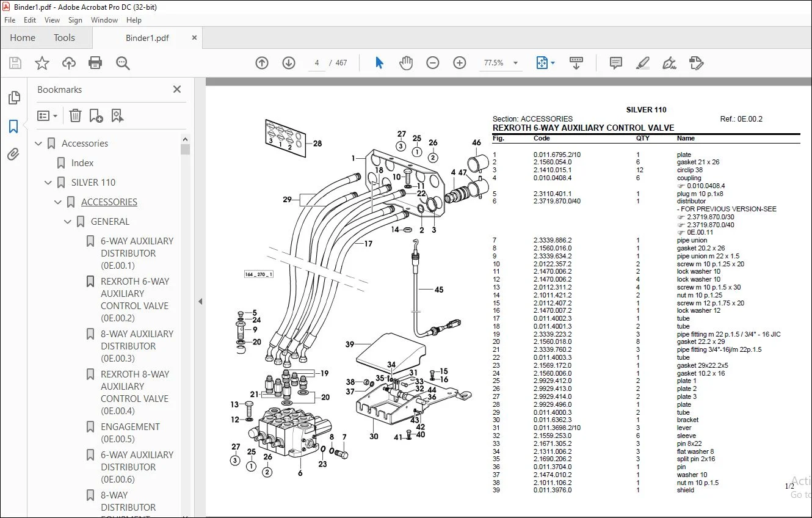Select the GENERAL bookmark
Image resolution: width=812 pixels, height=518 pixels.
(110, 222)
